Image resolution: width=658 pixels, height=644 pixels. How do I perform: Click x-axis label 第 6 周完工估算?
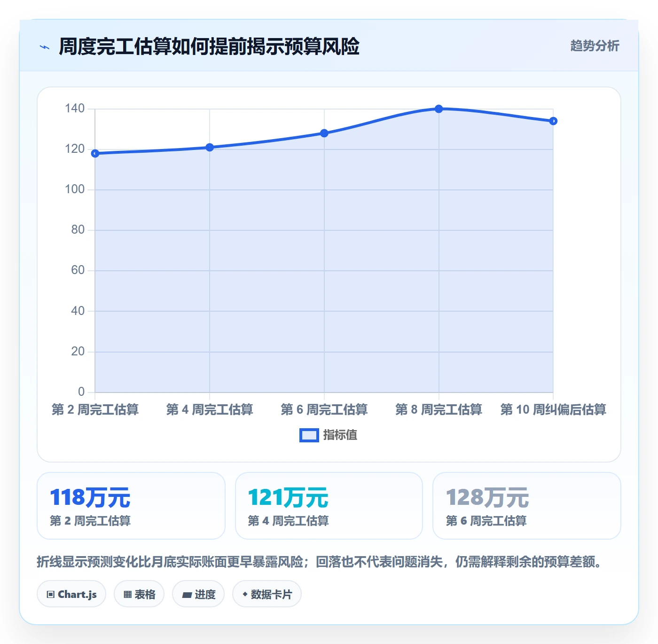[x=324, y=409]
